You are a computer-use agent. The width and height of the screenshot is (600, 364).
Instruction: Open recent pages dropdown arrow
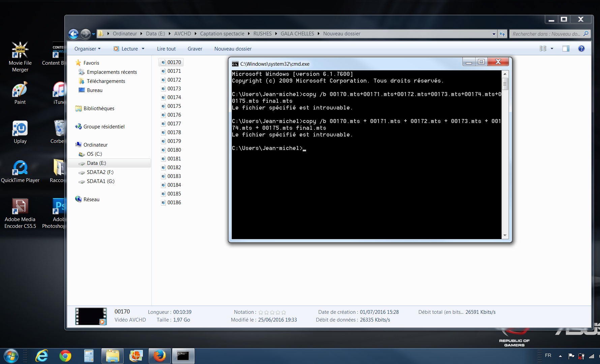click(x=93, y=34)
